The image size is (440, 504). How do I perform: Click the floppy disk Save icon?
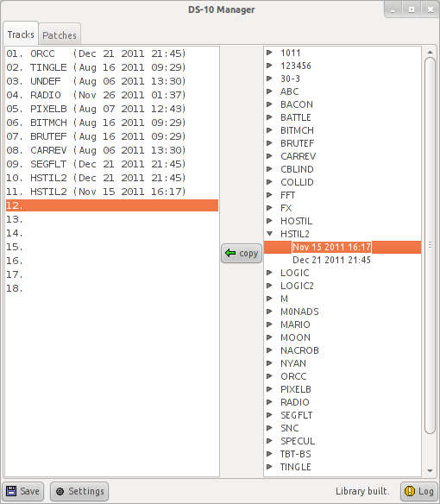(11, 491)
